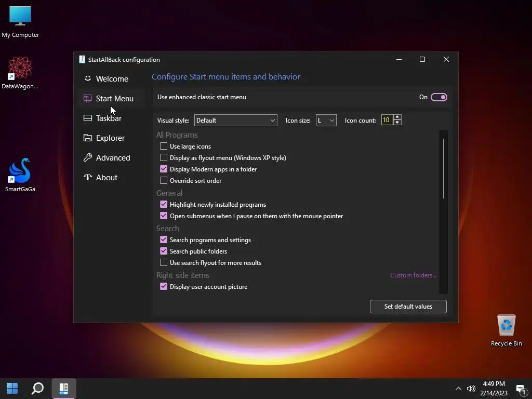The width and height of the screenshot is (532, 399).
Task: Uncheck Search programs and settings
Action: click(x=164, y=240)
